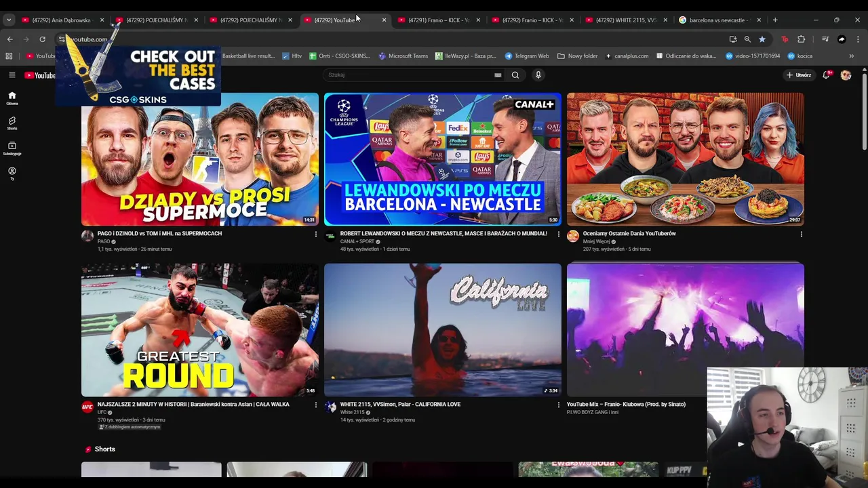Bookmark page with the star icon
The height and width of the screenshot is (488, 868).
click(x=762, y=39)
